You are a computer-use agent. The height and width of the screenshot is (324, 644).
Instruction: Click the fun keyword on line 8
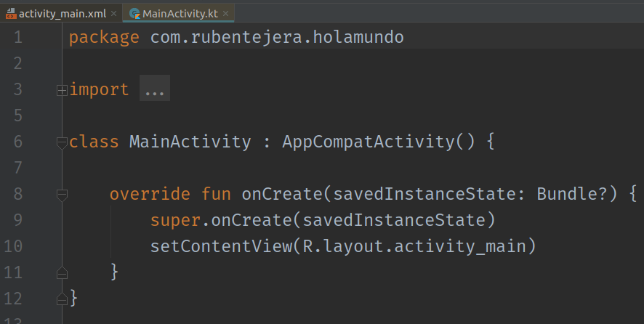coord(216,194)
